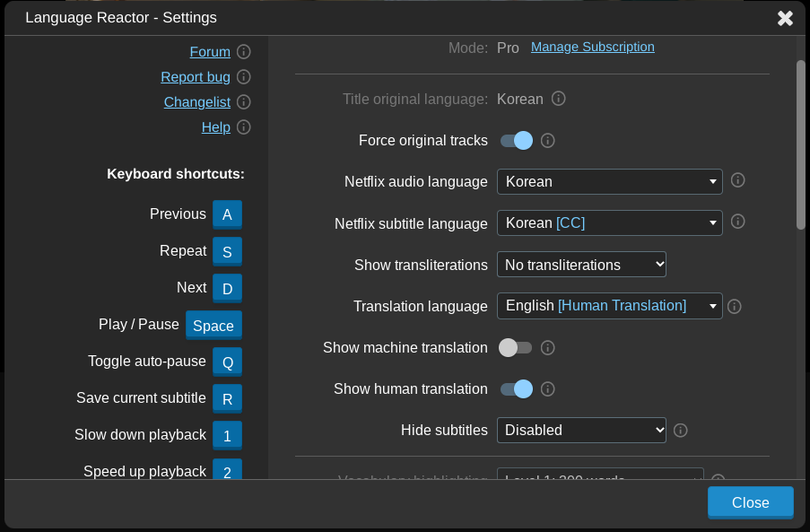The height and width of the screenshot is (532, 810).
Task: Click the info icon next to Changelist
Action: [244, 101]
